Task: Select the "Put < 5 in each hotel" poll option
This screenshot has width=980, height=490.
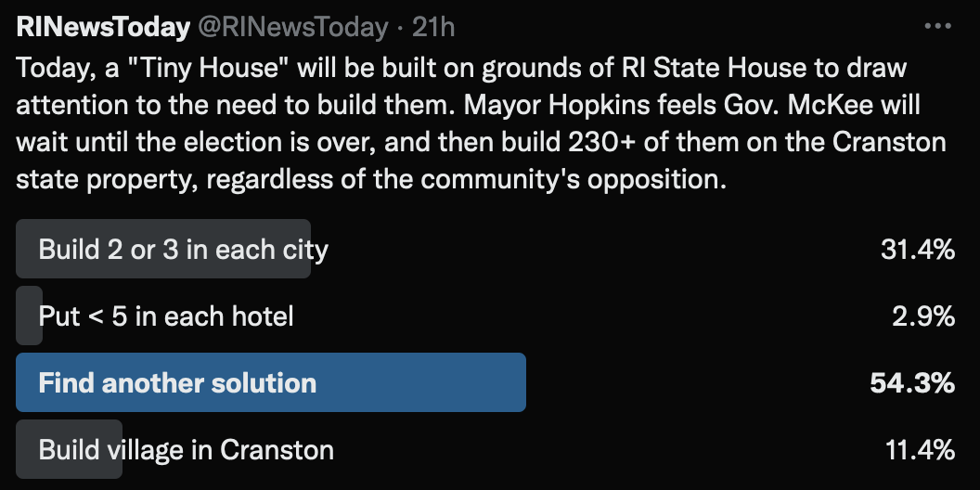Action: [166, 316]
